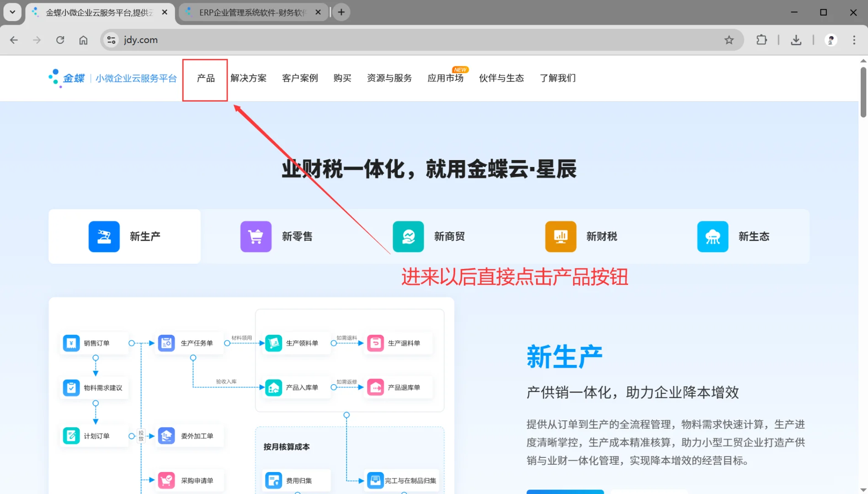Open the Extensions puzzle icon

click(761, 40)
